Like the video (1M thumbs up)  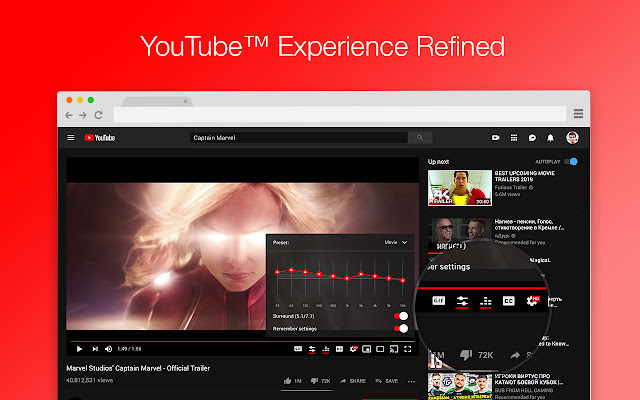coord(292,381)
